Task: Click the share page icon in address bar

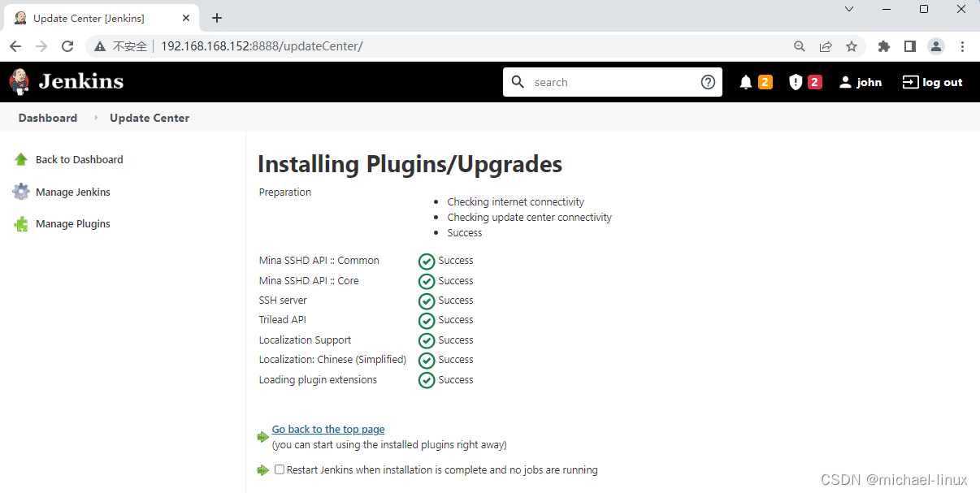Action: click(826, 46)
